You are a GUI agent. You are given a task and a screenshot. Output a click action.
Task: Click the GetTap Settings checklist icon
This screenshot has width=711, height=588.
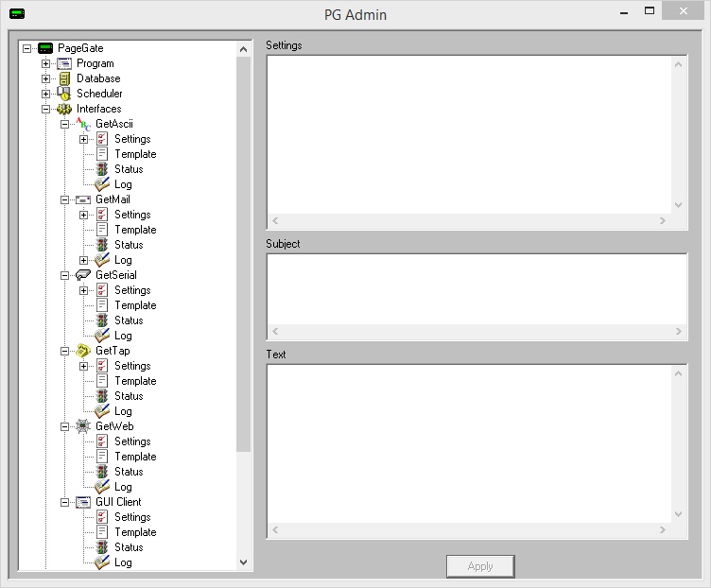point(102,366)
